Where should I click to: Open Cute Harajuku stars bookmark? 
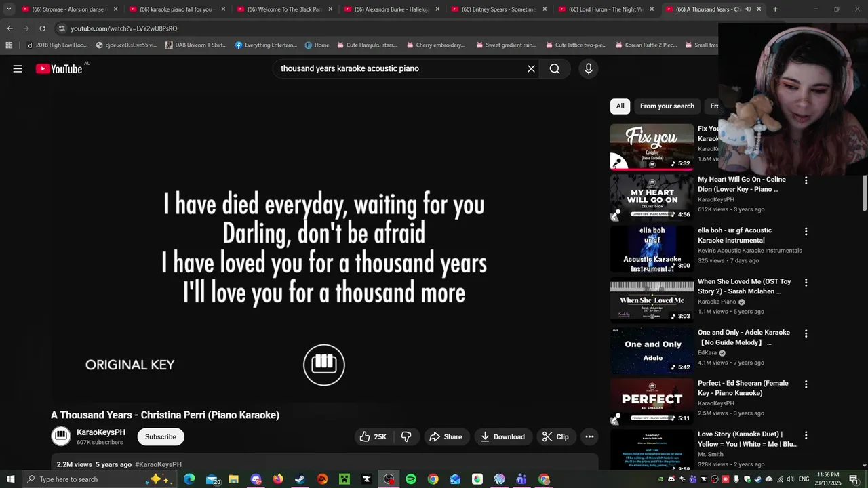tap(367, 45)
